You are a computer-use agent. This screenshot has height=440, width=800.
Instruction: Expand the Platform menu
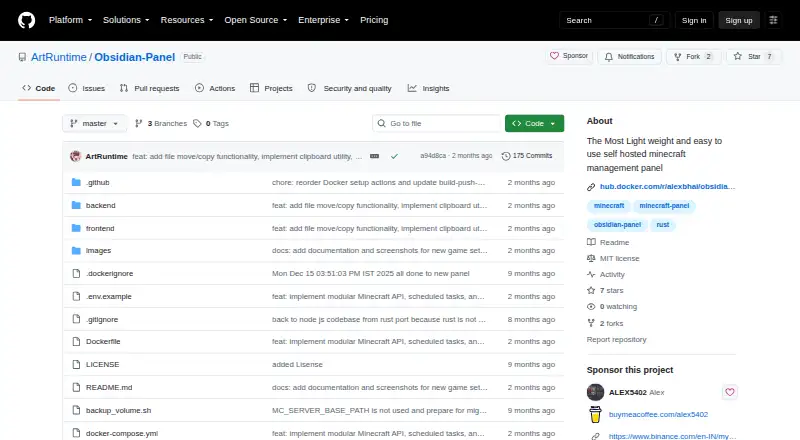pyautogui.click(x=70, y=20)
